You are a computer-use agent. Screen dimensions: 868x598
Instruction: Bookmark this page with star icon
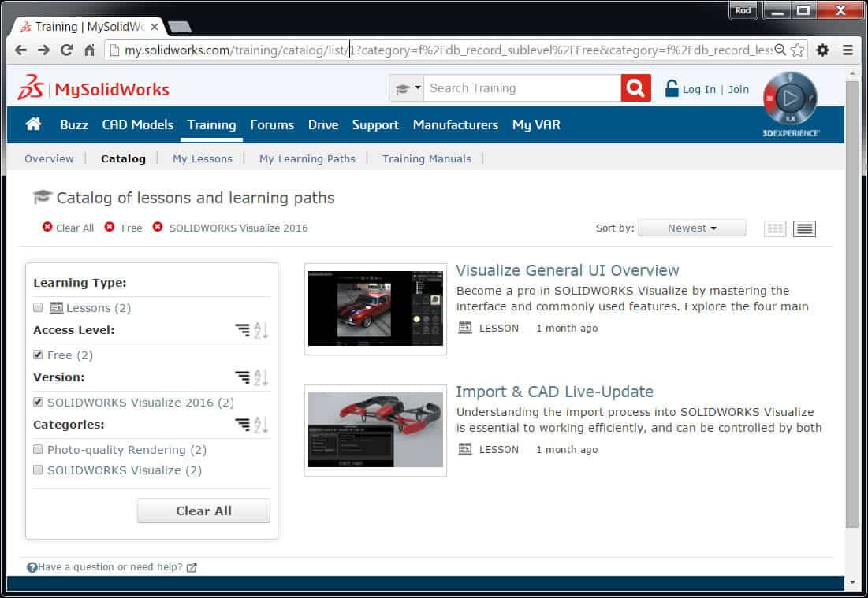pyautogui.click(x=798, y=50)
